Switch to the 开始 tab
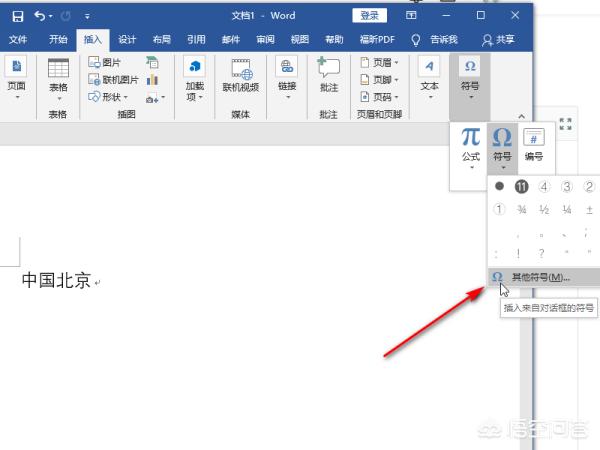Image resolution: width=600 pixels, height=450 pixels. pos(58,39)
